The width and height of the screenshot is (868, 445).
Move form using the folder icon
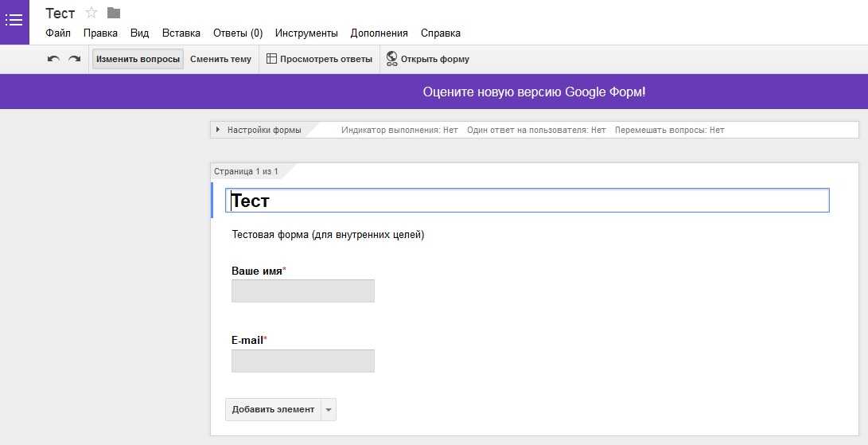(x=114, y=13)
